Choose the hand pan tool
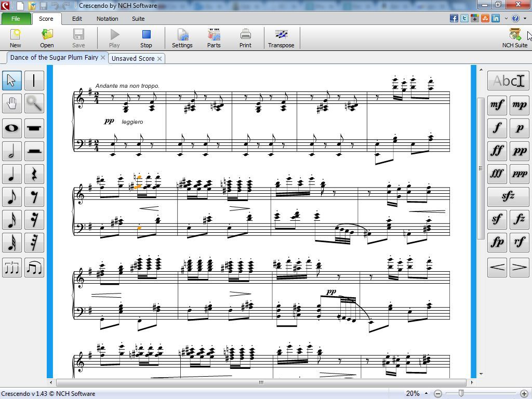This screenshot has height=399, width=532. (12, 103)
